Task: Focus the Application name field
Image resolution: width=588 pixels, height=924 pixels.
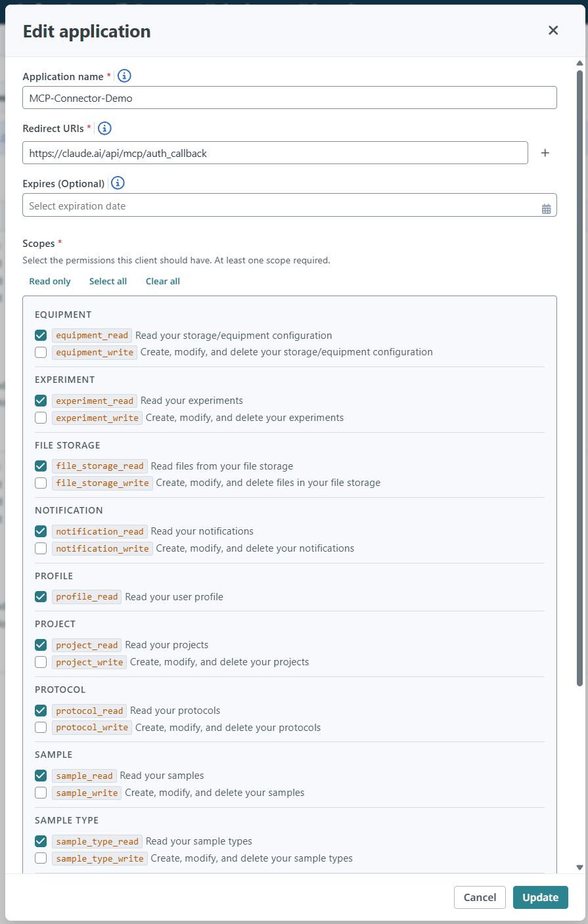Action: coord(290,98)
